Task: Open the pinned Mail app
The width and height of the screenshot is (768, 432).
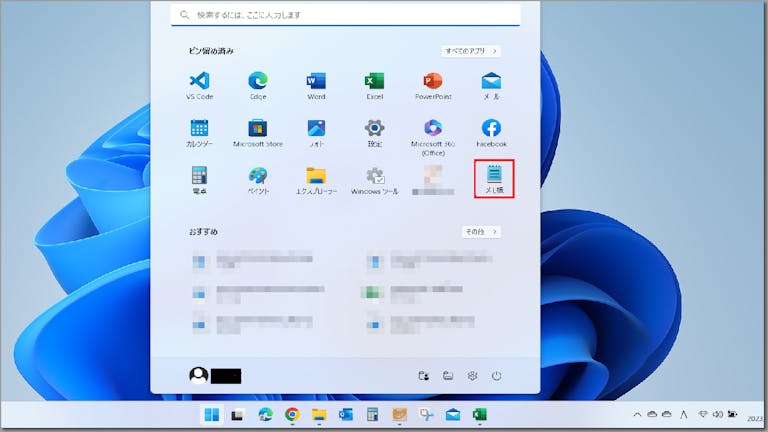Action: [491, 86]
